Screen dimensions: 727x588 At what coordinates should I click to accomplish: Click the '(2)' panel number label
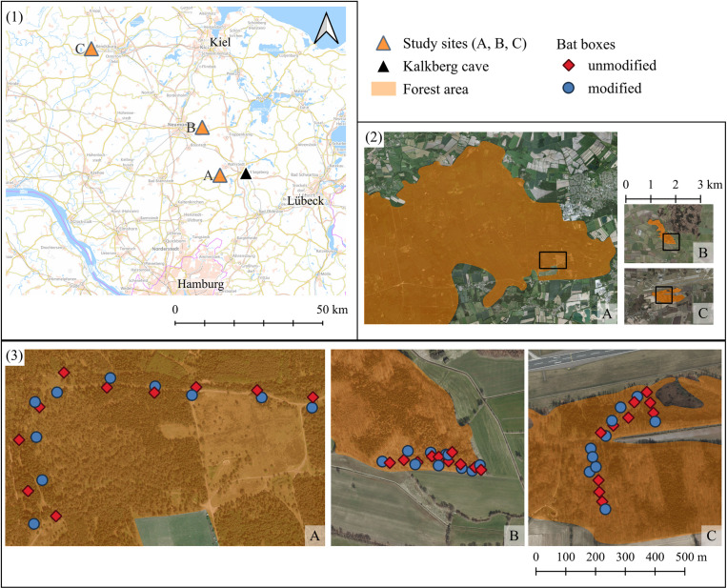click(374, 137)
